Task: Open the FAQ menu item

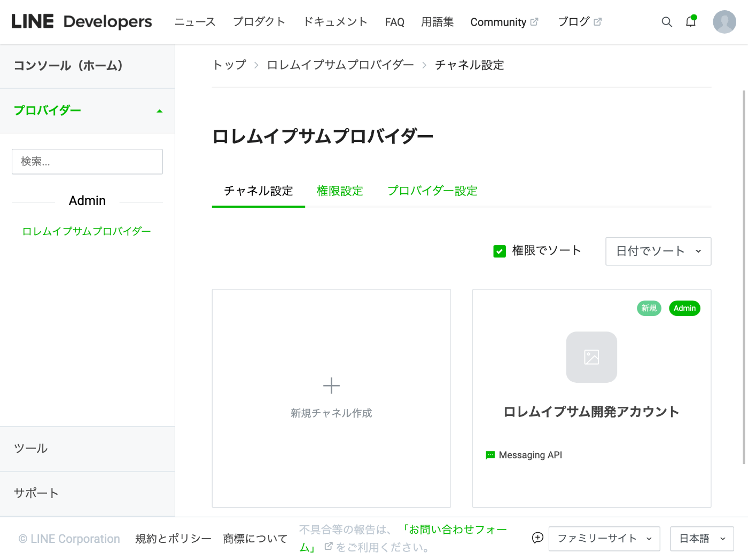Action: click(394, 22)
